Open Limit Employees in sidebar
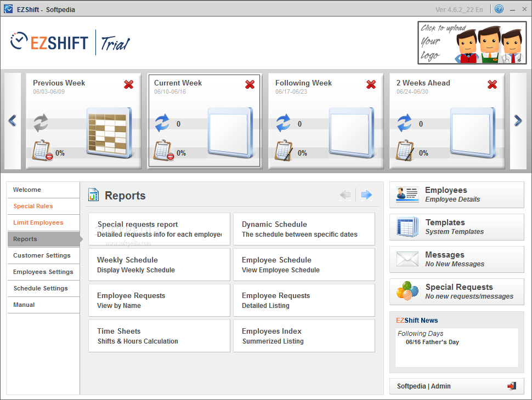 (43, 222)
